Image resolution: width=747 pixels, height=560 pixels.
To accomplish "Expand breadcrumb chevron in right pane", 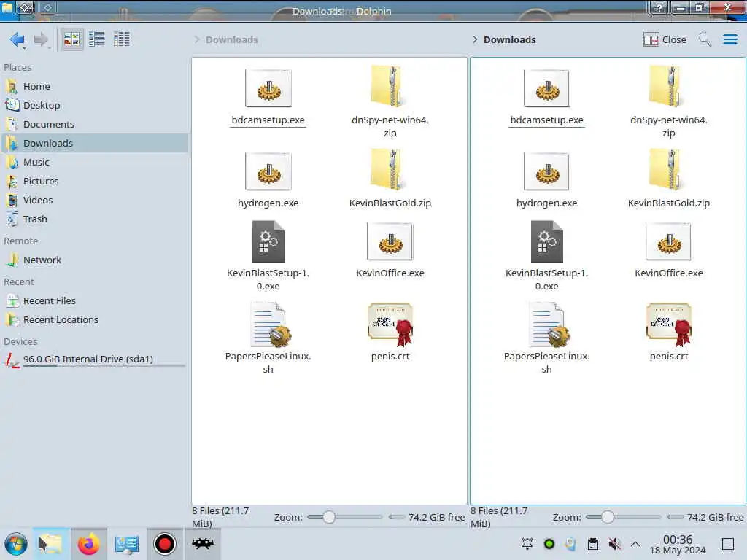I will (474, 39).
